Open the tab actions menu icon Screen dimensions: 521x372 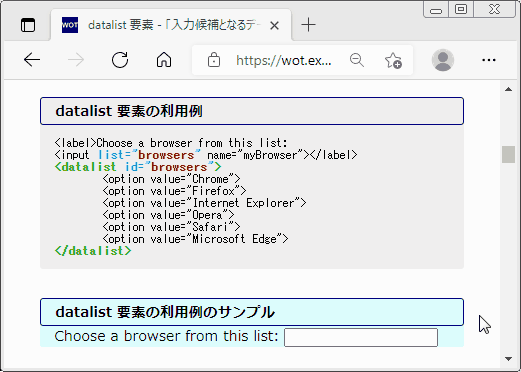28,25
